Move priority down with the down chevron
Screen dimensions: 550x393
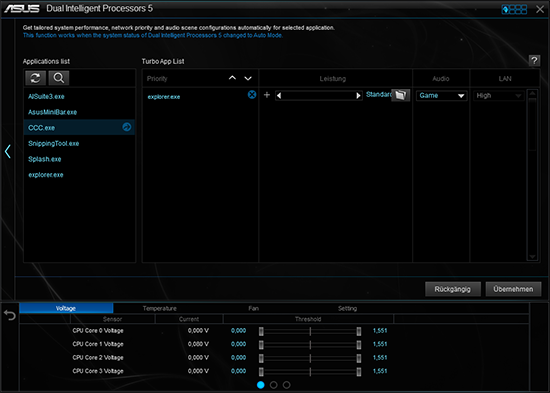point(248,78)
